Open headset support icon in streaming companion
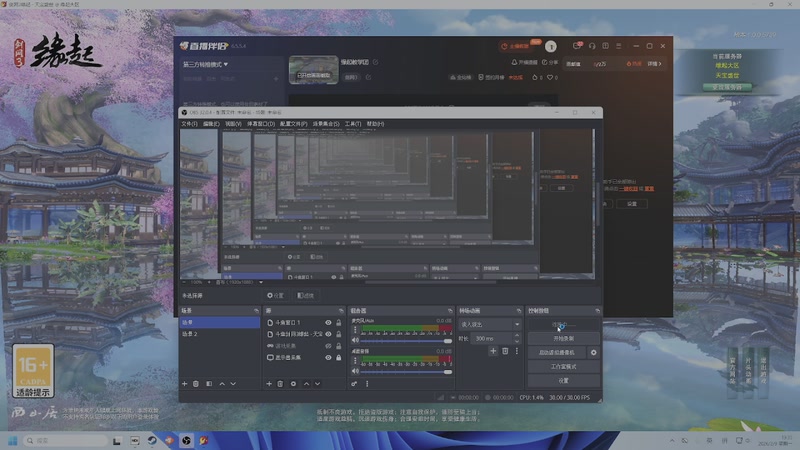The image size is (800, 450). [x=592, y=46]
